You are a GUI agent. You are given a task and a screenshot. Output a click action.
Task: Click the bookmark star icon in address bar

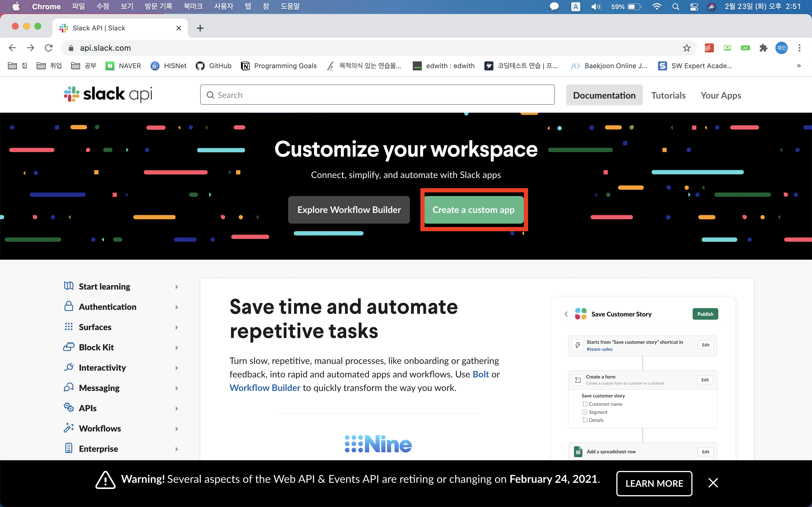click(687, 48)
